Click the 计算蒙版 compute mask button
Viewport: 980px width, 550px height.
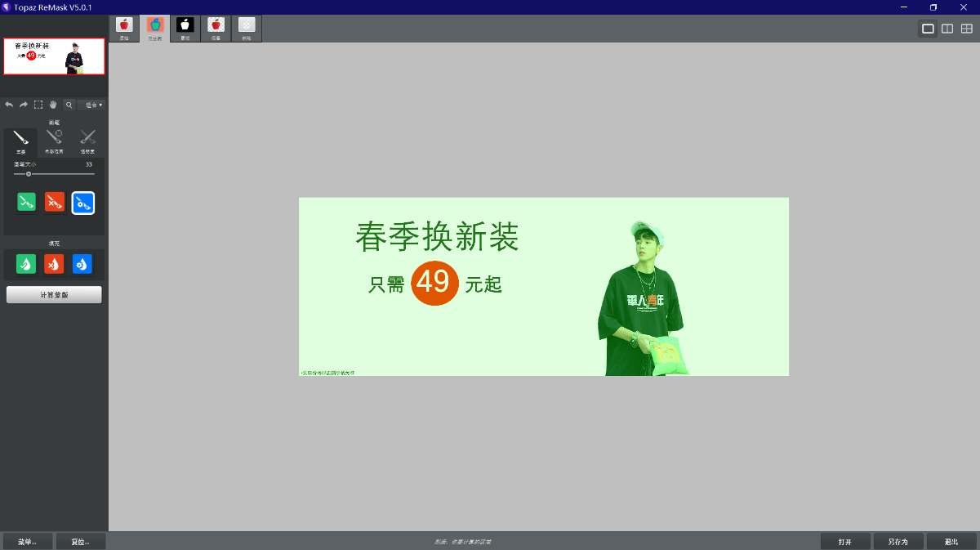coord(54,295)
